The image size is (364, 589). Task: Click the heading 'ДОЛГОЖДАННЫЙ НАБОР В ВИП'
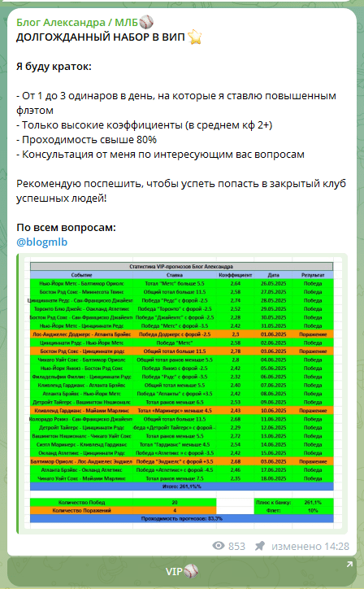coord(101,37)
